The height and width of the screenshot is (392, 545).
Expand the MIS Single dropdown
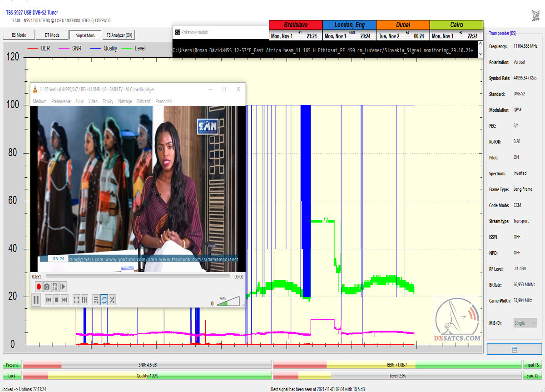(x=525, y=323)
